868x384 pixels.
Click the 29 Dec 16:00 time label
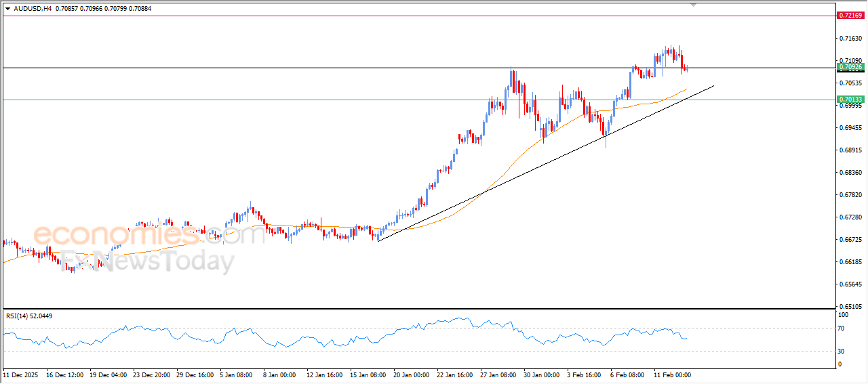tap(195, 375)
